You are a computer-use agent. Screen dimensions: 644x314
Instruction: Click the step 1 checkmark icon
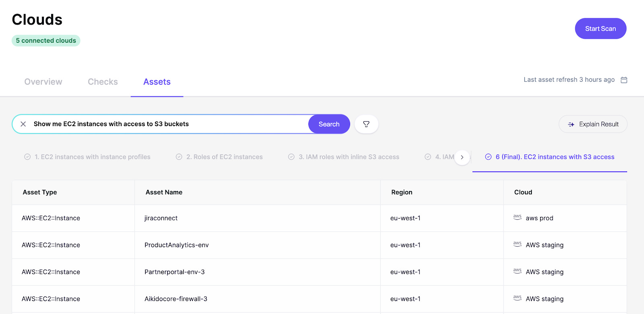[x=27, y=157]
